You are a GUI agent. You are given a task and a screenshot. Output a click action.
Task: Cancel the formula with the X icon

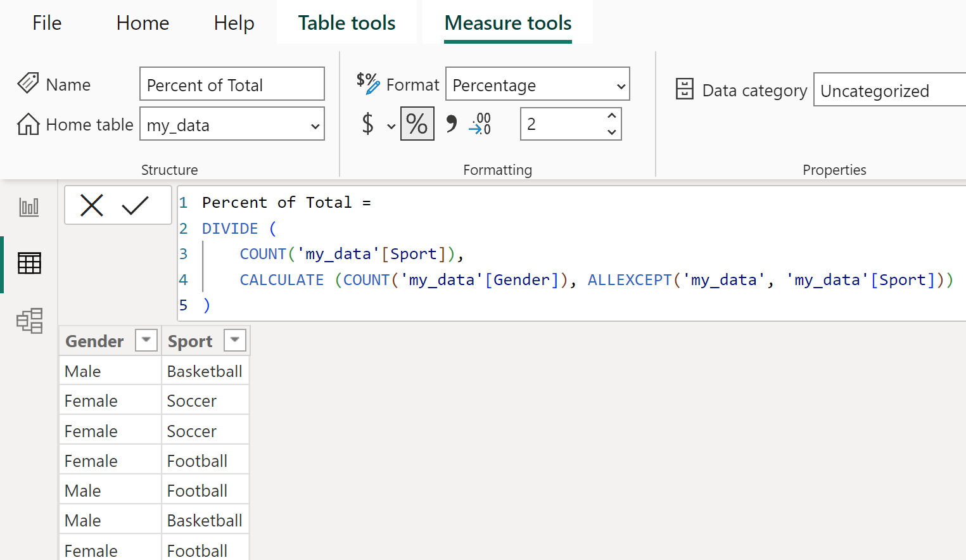[x=92, y=205]
